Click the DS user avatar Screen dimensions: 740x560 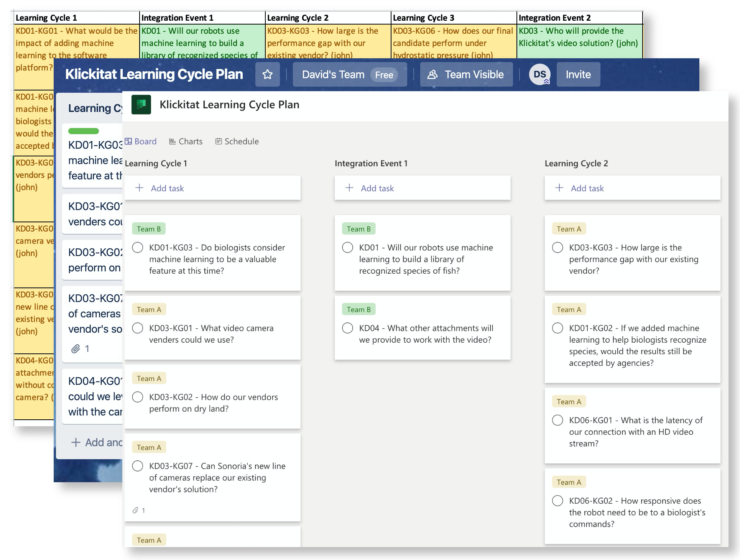point(539,74)
